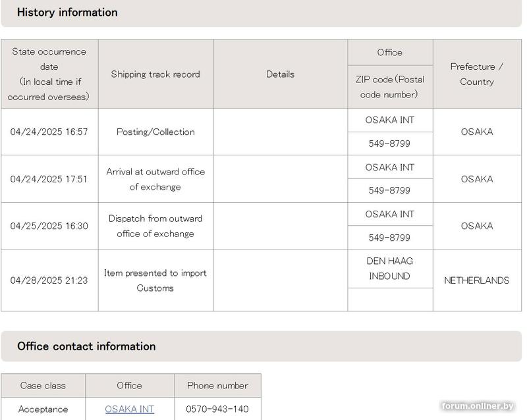This screenshot has height=420, width=527.
Task: Click the Acceptance case class cell
Action: (43, 409)
